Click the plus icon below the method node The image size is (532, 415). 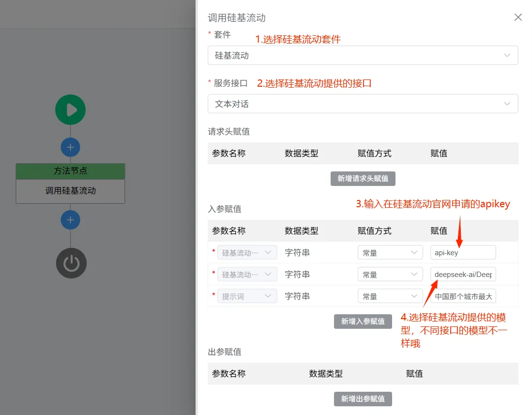tap(70, 220)
